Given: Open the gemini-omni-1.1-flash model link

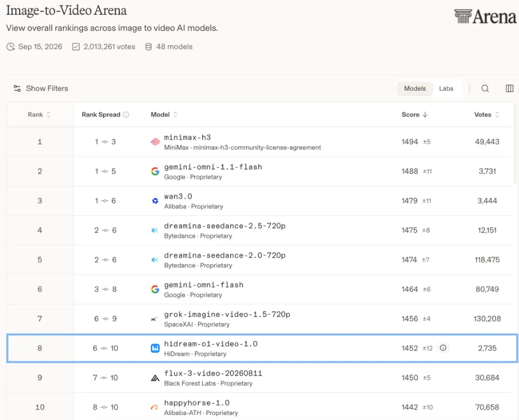Looking at the screenshot, I should click(213, 167).
